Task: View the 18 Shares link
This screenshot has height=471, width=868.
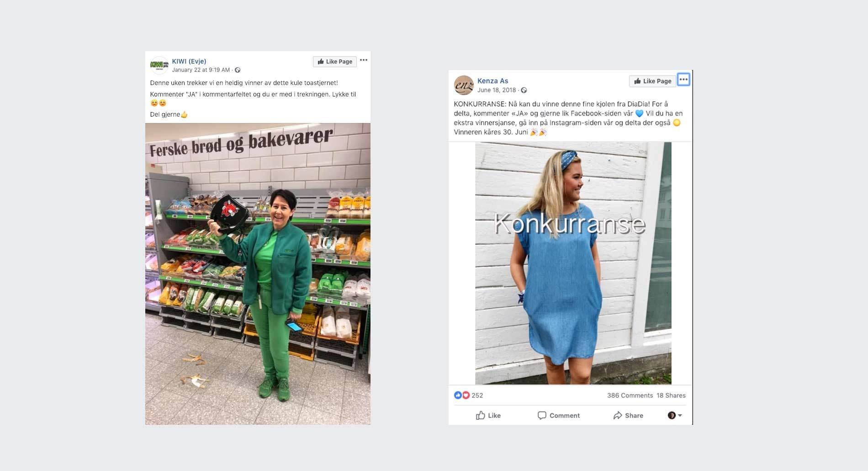Action: click(x=671, y=396)
